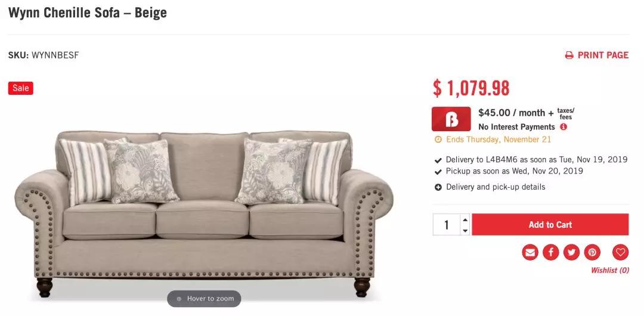The width and height of the screenshot is (644, 316).
Task: Click the Add to Cart button
Action: point(550,224)
